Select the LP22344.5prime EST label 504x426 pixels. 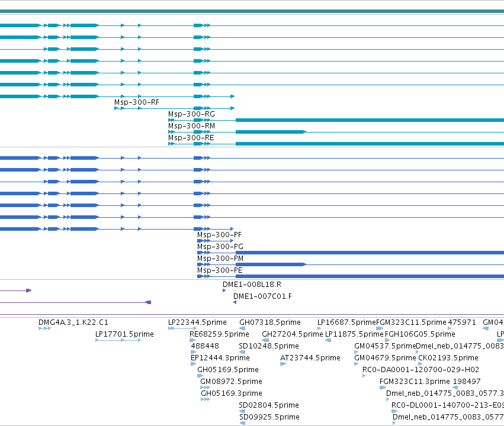coord(197,322)
